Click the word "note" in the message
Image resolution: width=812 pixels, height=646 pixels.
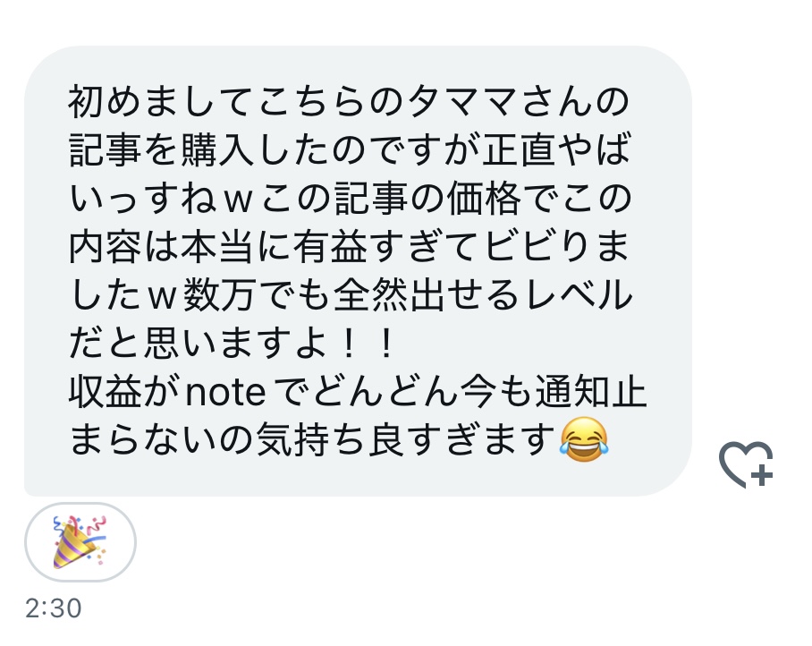[225, 392]
